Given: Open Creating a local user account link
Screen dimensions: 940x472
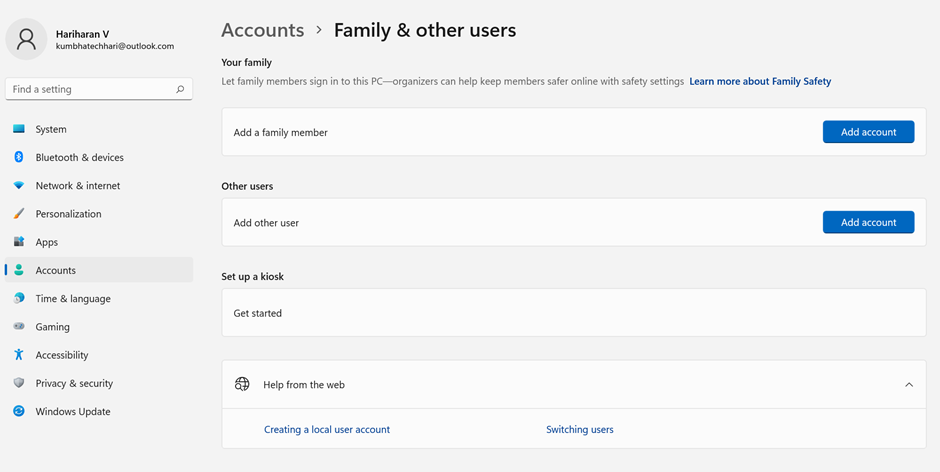Looking at the screenshot, I should [x=327, y=429].
